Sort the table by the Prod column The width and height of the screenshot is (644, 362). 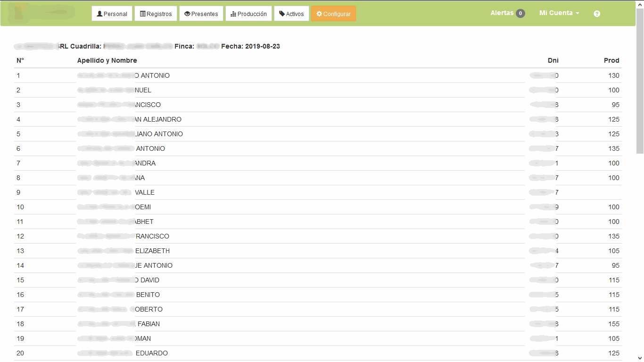[611, 60]
